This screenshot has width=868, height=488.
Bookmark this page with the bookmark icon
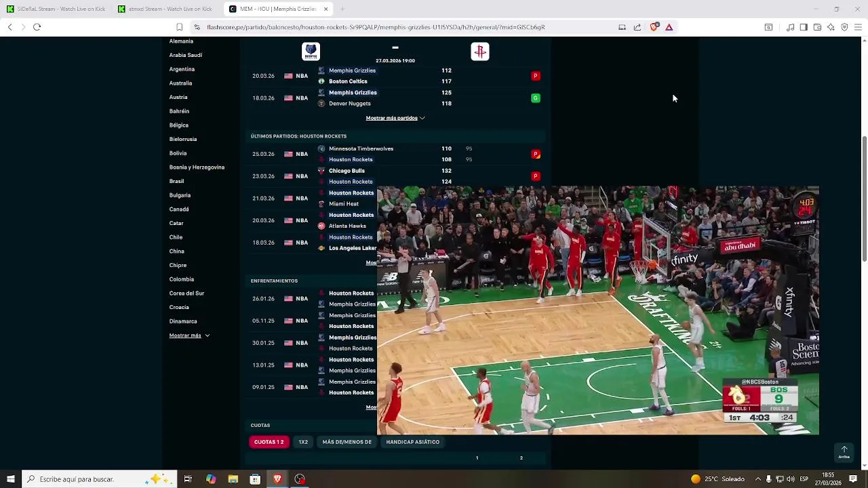point(179,27)
